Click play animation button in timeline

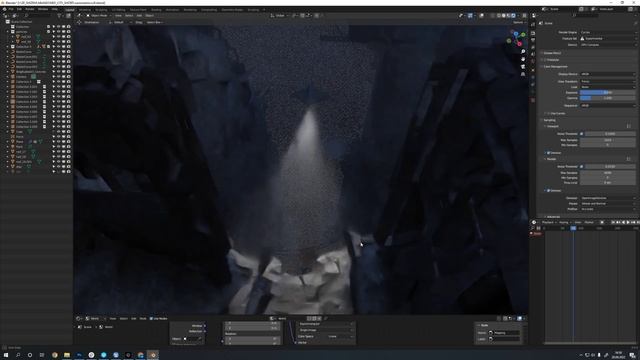point(628,222)
